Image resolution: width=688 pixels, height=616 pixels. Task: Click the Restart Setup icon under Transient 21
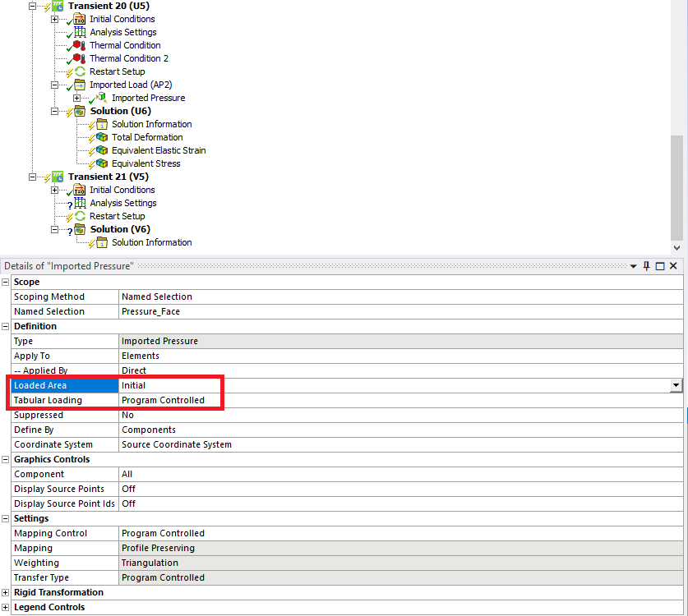pyautogui.click(x=80, y=216)
